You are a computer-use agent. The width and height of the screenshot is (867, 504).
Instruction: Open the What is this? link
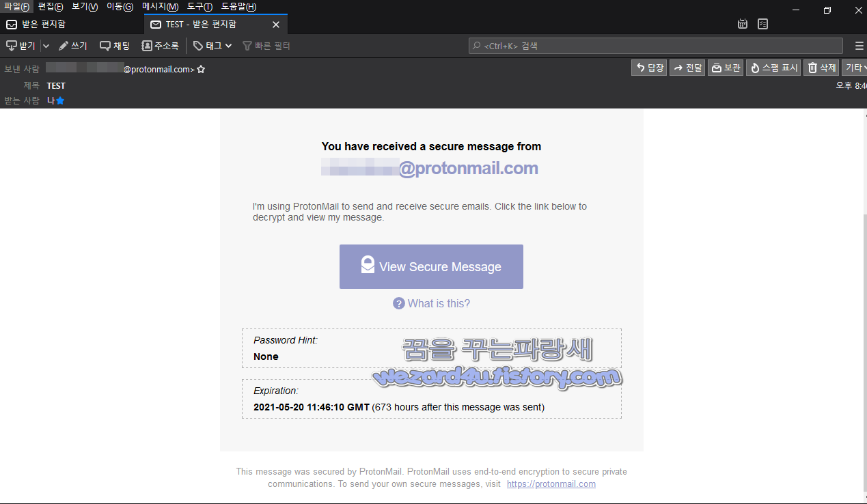[x=439, y=303]
